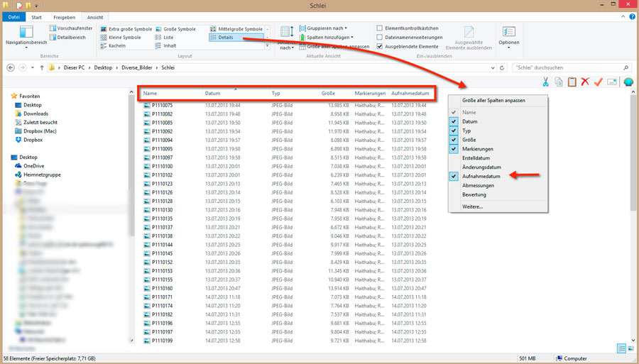
Task: Expand the Spalten hinzufügen dropdown
Action: tap(329, 38)
